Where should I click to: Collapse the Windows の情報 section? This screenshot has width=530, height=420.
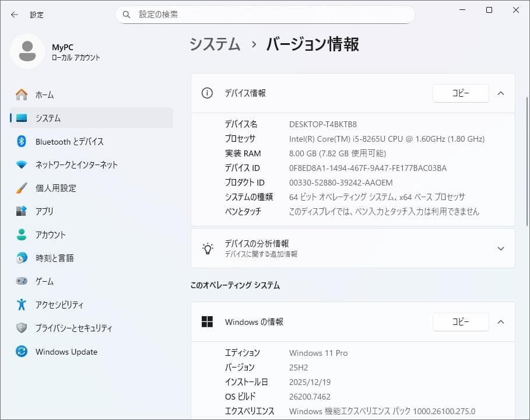coord(500,321)
